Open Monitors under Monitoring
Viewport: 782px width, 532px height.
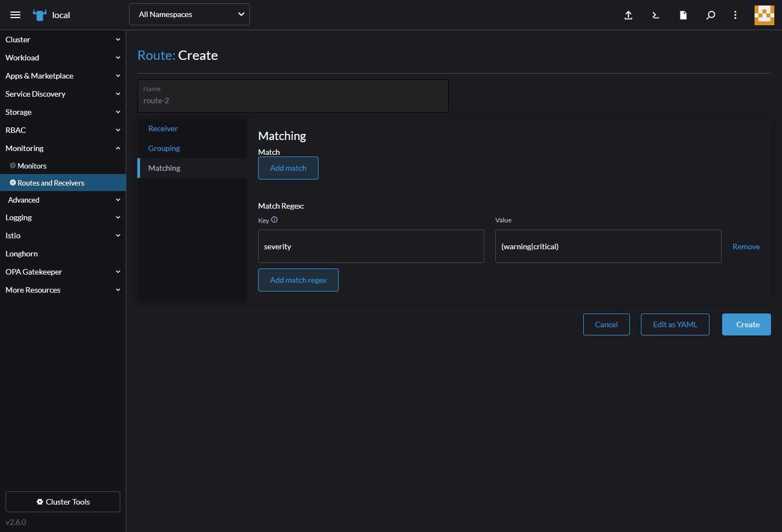(63, 166)
